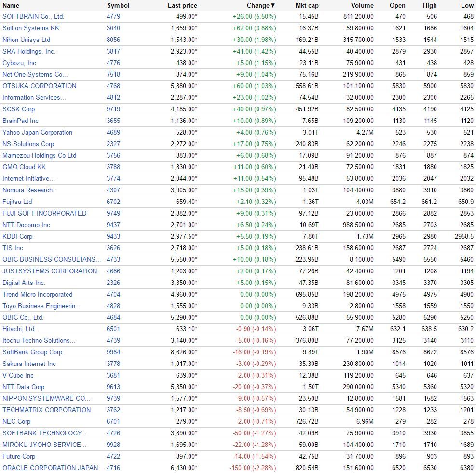
Task: Open the SOFTBRAIN Co., Ltd. link
Action: (33, 17)
